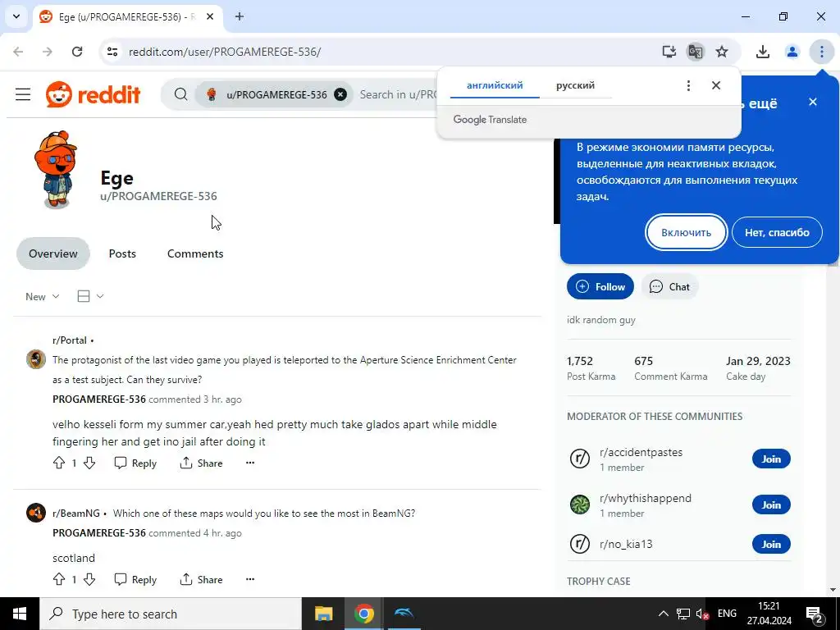Click the Type here to search box
Viewport: 840px width, 630px height.
coord(171,614)
